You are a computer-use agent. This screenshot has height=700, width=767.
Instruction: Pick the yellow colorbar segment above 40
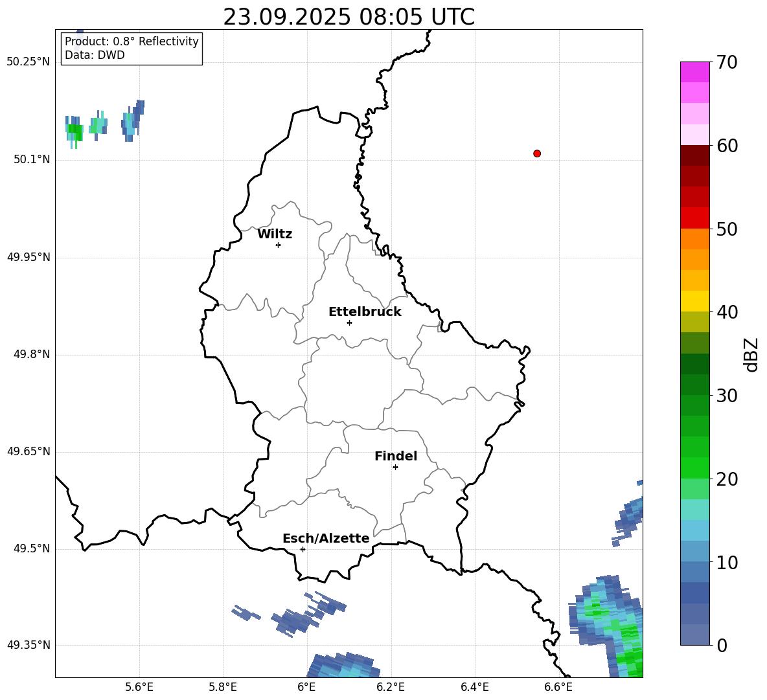[x=694, y=301]
